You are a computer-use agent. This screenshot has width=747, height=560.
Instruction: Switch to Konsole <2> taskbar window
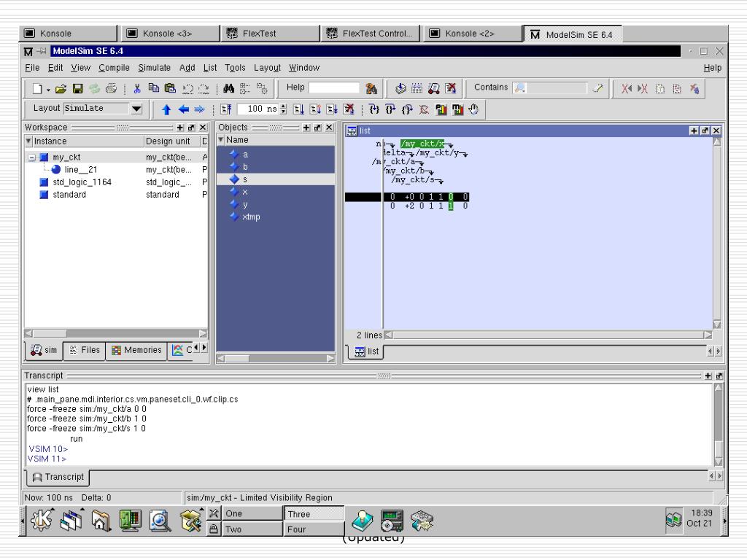point(469,34)
